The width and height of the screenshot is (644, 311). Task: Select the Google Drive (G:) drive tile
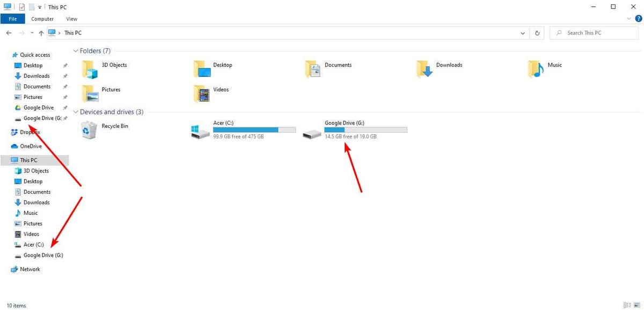(x=355, y=130)
